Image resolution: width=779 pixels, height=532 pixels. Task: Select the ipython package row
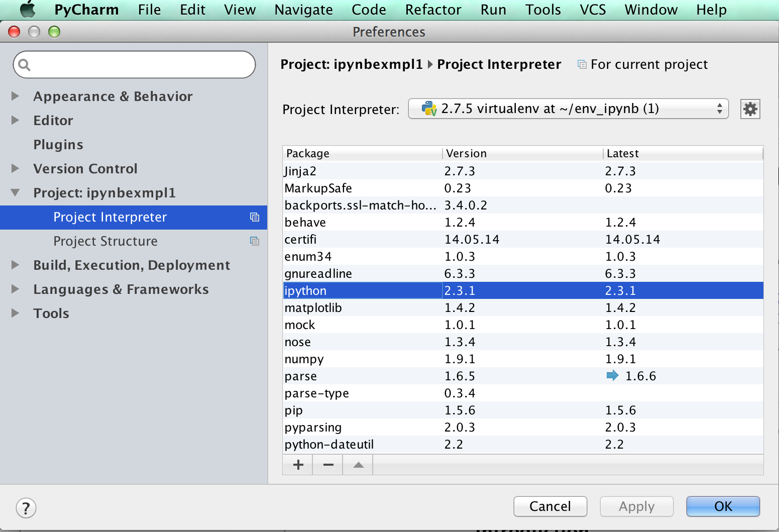point(523,290)
